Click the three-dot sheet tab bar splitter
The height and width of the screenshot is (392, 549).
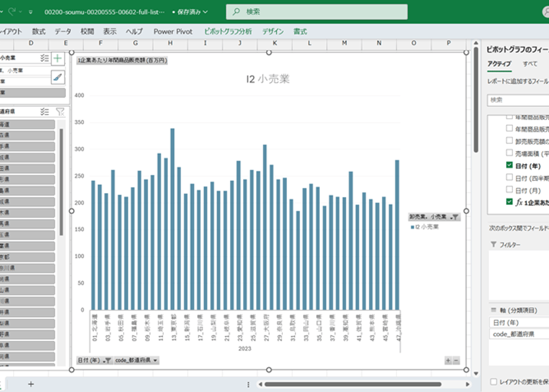pyautogui.click(x=248, y=384)
